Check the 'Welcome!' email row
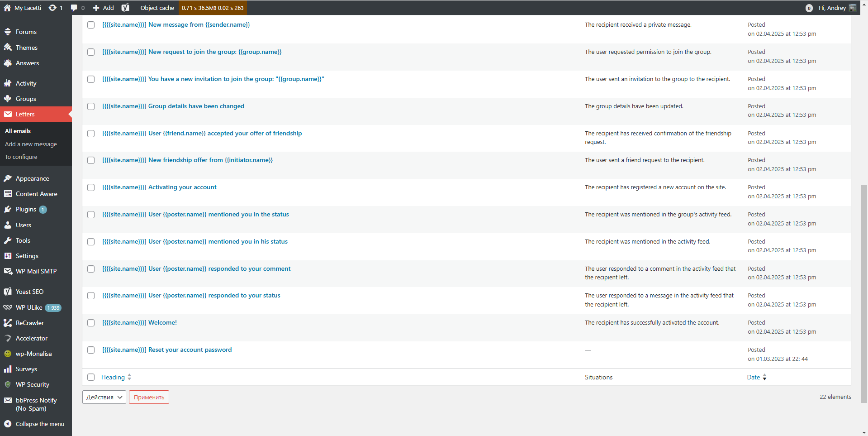The image size is (868, 436). [x=91, y=323]
